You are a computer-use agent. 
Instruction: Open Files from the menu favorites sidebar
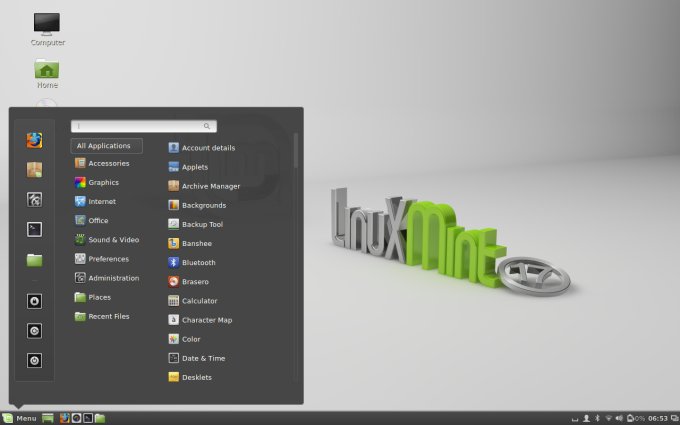coord(34,260)
